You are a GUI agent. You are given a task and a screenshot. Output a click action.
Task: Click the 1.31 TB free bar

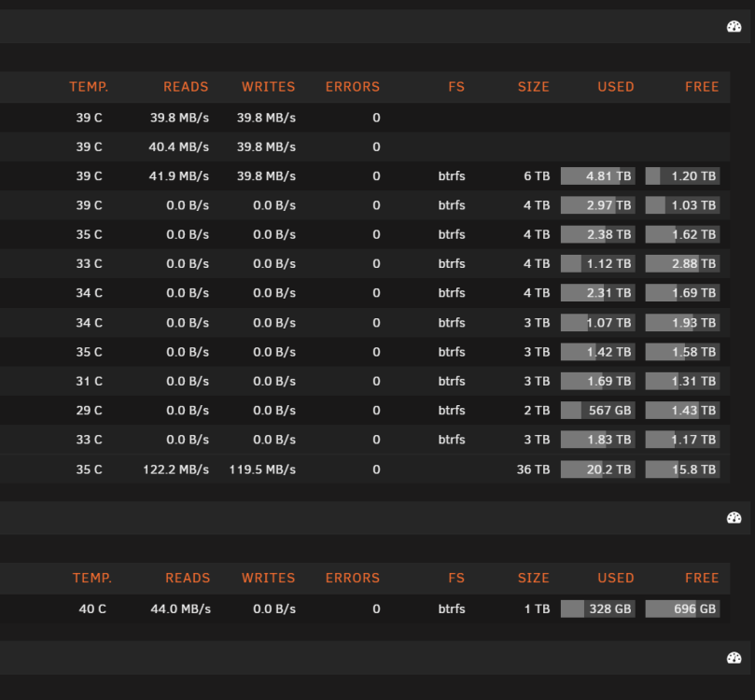(683, 382)
